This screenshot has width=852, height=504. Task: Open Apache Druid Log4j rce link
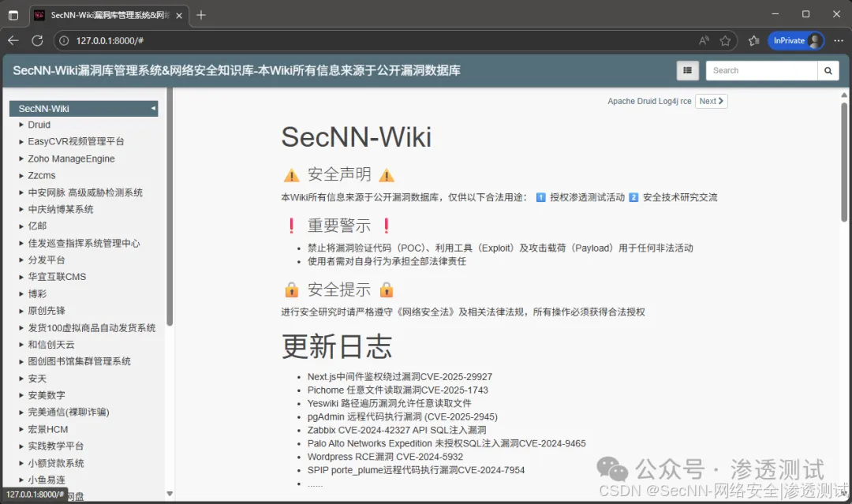[x=649, y=101]
